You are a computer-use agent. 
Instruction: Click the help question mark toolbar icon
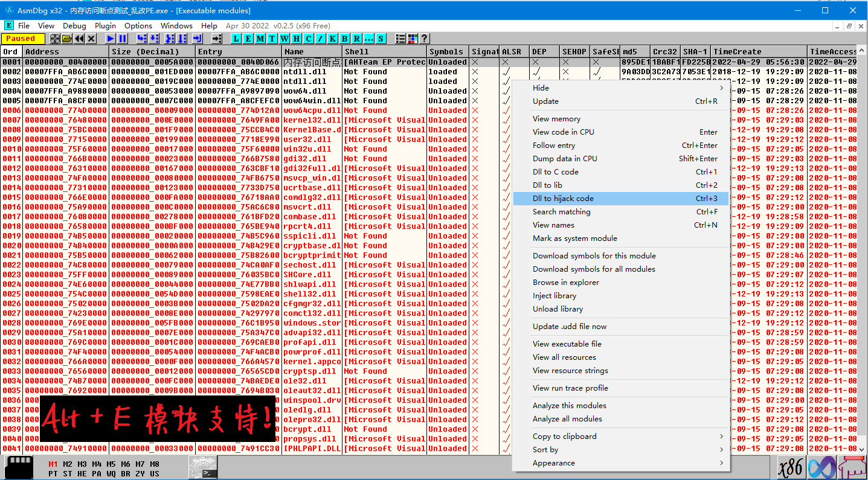425,39
